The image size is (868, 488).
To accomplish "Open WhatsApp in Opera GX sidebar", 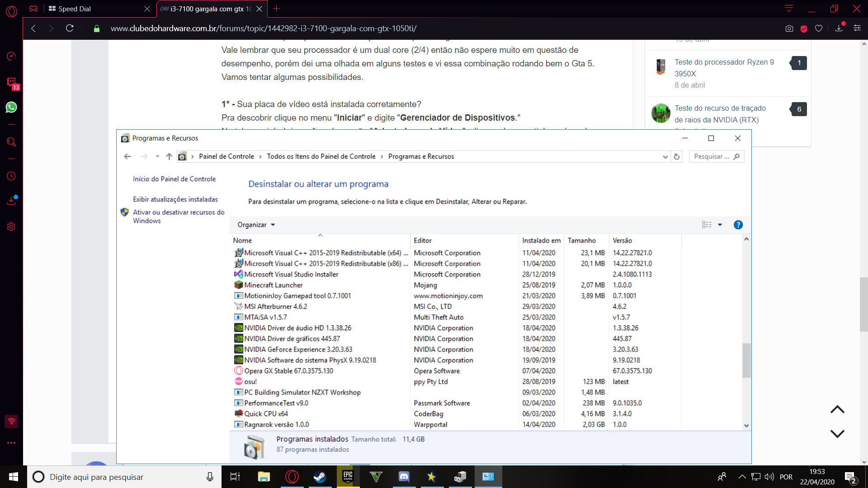I will (11, 107).
